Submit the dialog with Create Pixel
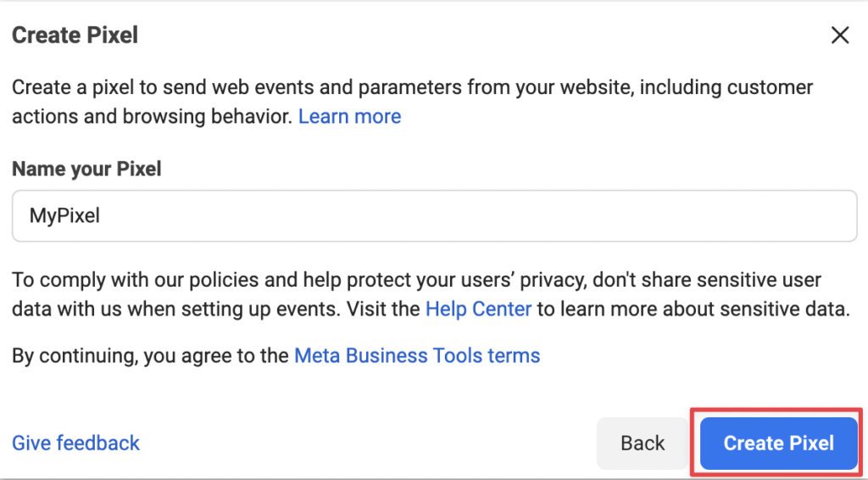This screenshot has height=480, width=868. click(x=778, y=443)
